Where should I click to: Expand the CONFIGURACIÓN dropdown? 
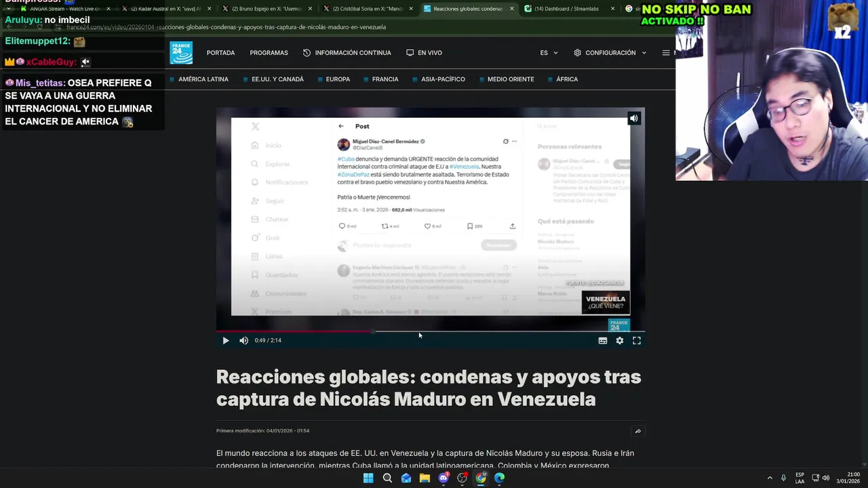click(x=610, y=53)
